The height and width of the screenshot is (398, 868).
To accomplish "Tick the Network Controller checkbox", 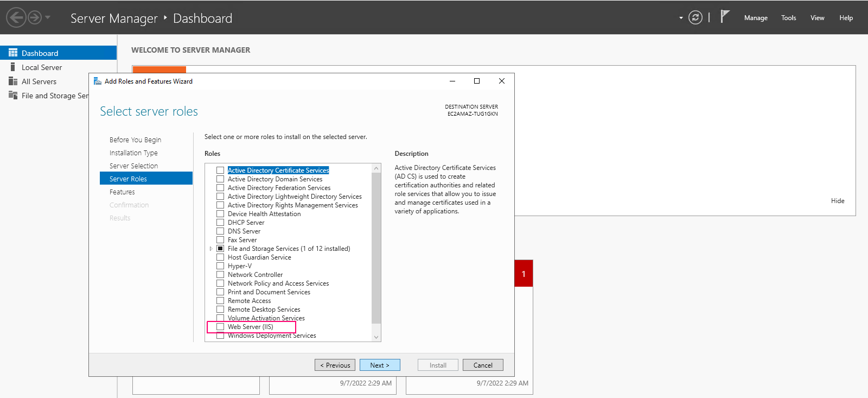I will (x=220, y=275).
